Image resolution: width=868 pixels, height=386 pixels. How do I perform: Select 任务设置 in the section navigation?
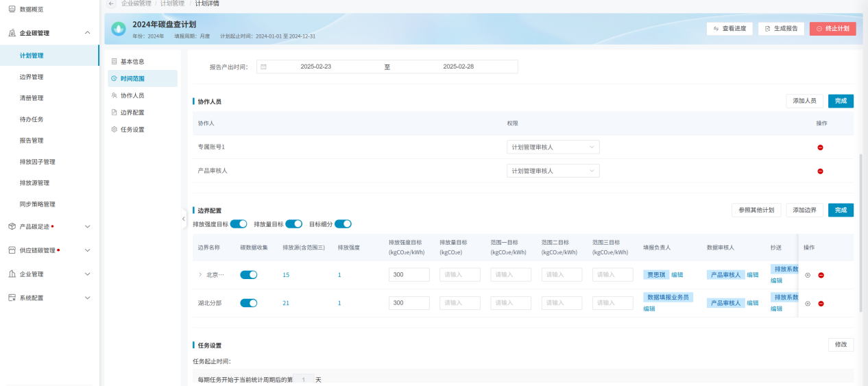click(x=132, y=130)
